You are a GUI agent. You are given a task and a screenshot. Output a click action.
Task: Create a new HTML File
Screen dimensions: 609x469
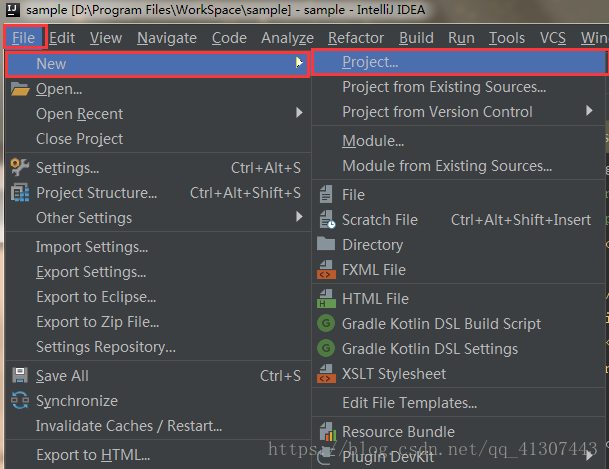click(x=459, y=299)
